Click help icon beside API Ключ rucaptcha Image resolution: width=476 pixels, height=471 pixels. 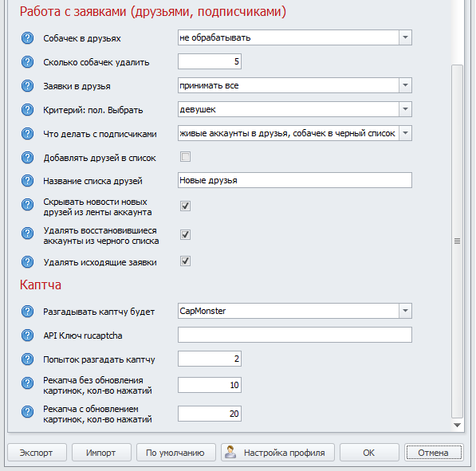coord(27,336)
